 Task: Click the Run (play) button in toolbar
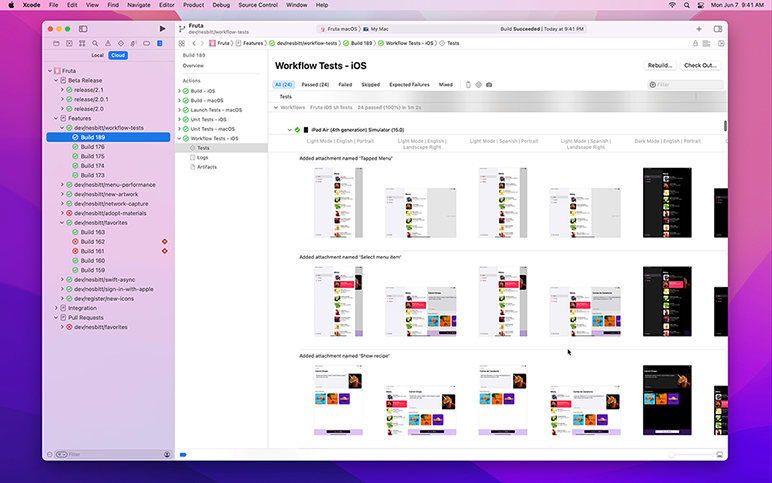point(162,29)
